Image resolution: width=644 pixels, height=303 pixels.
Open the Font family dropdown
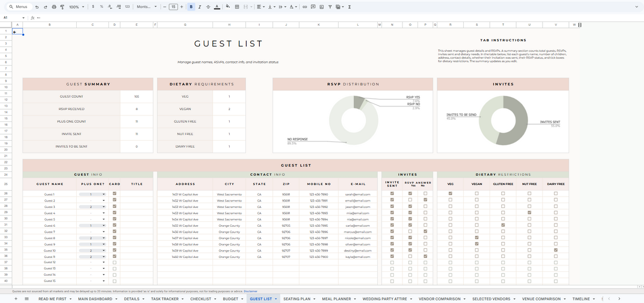tap(147, 6)
